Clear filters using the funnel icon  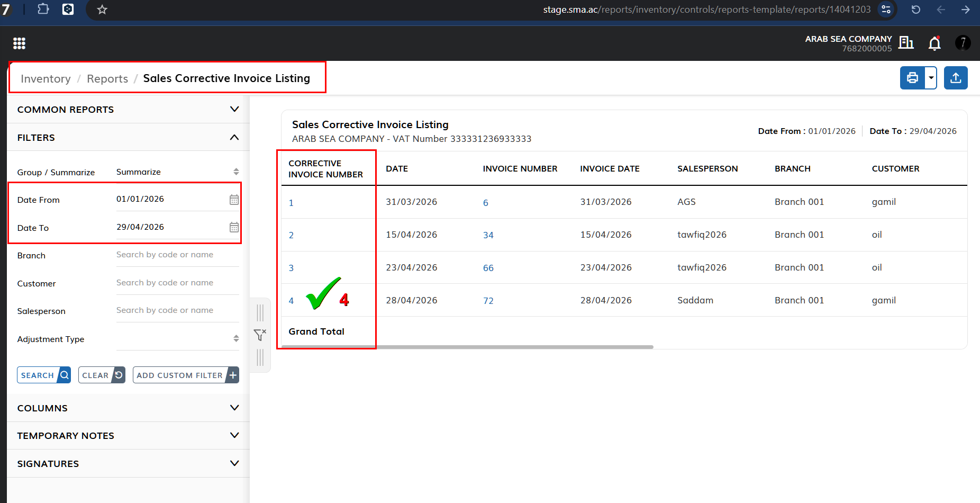click(x=260, y=335)
